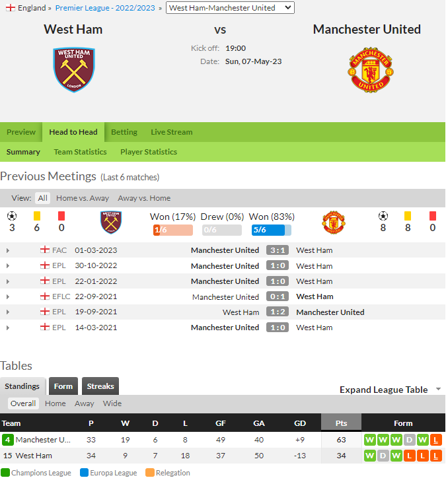448x486 pixels.
Task: Open the Player Statistics link
Action: tap(149, 152)
